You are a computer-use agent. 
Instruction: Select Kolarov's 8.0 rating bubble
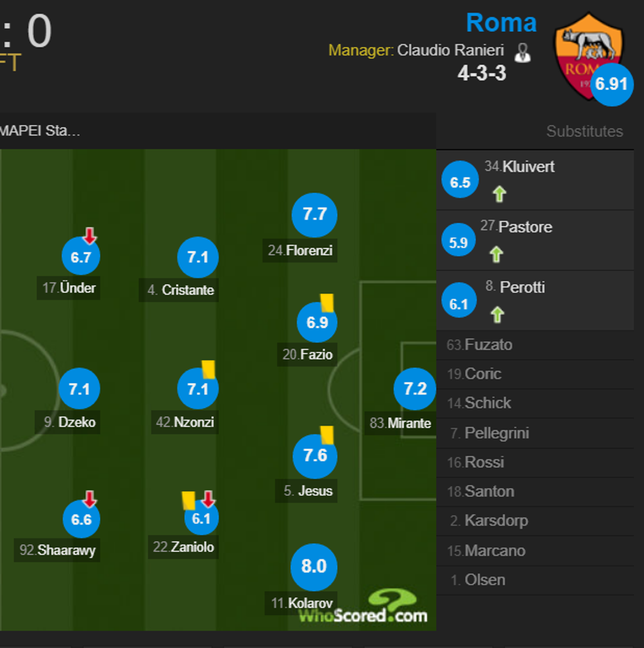pos(314,567)
